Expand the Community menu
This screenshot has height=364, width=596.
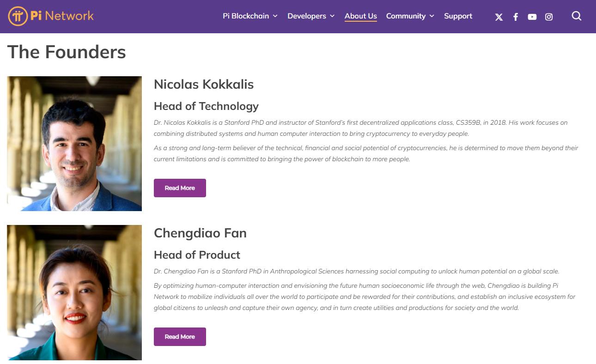point(410,16)
